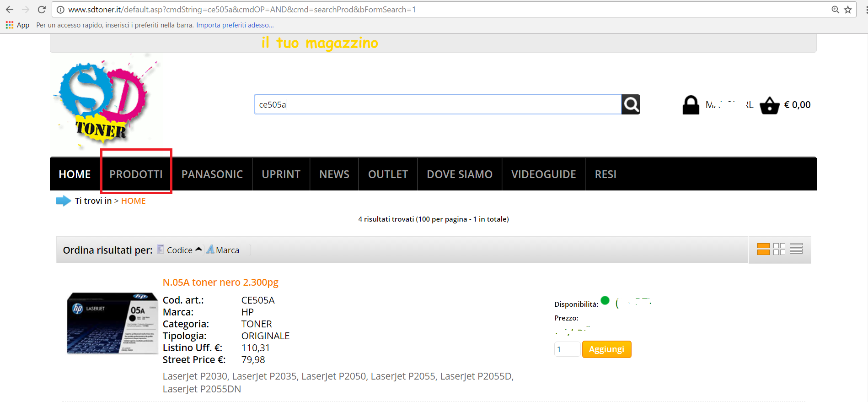
Task: Click the LaserJet compatible printers description
Action: (338, 382)
